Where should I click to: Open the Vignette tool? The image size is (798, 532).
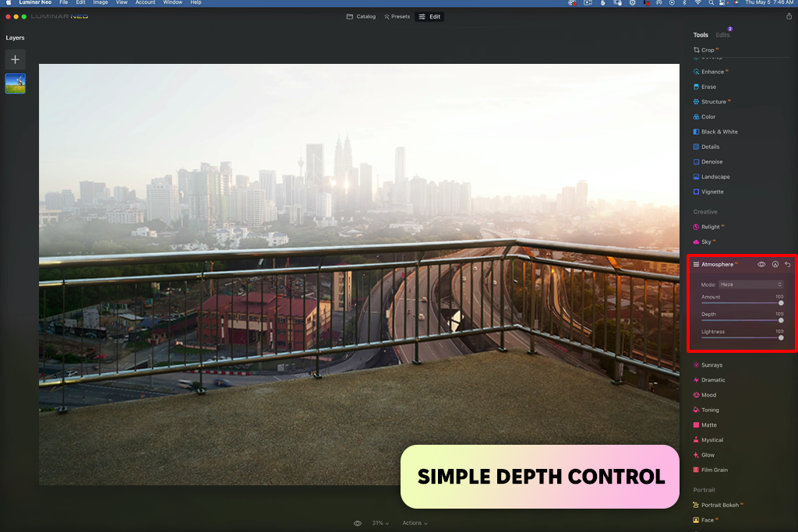[708, 192]
